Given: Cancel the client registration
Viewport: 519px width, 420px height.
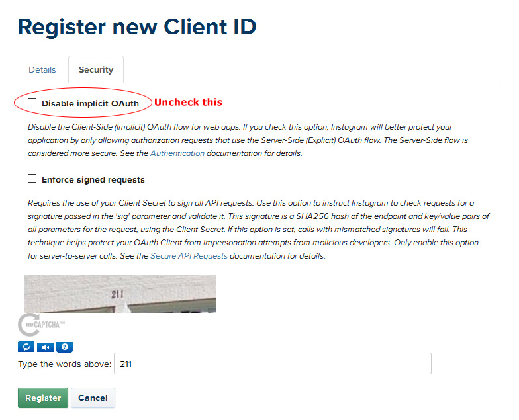Looking at the screenshot, I should 93,398.
